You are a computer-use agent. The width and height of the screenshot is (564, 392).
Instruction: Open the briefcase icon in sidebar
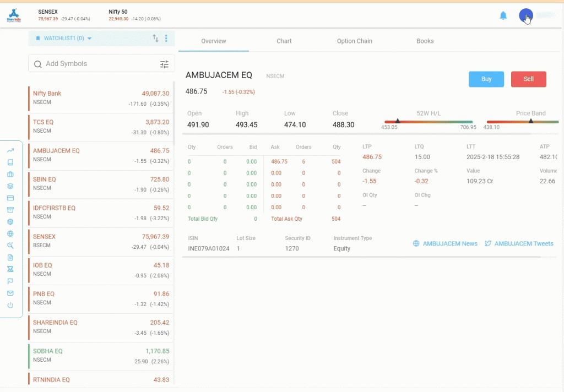pos(10,174)
